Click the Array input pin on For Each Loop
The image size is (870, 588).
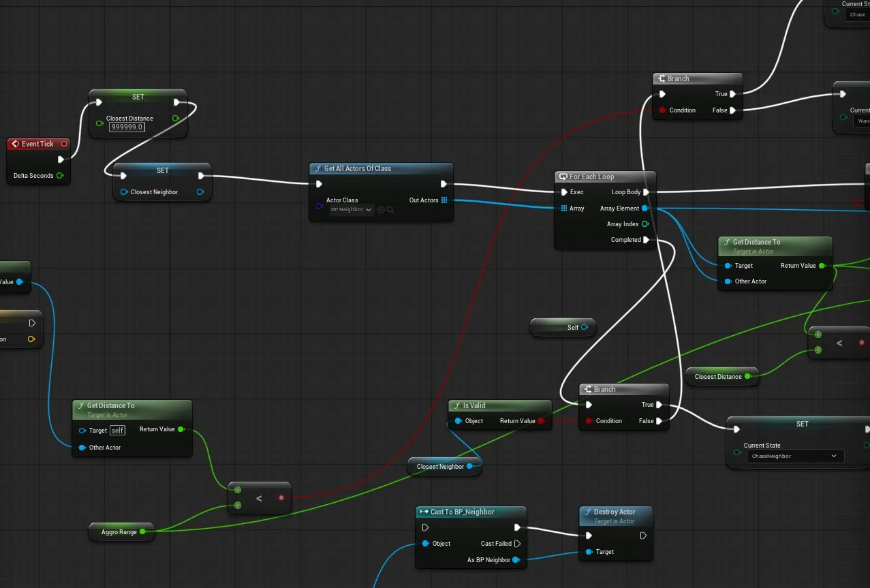click(x=564, y=208)
